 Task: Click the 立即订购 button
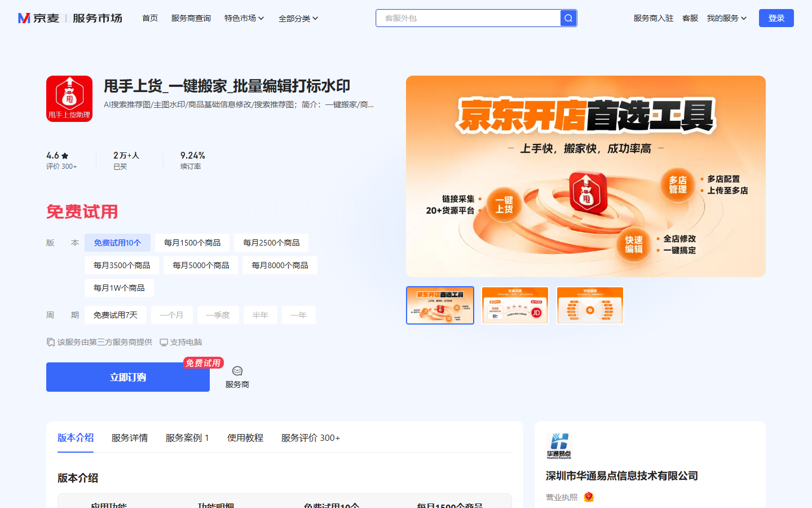pos(128,377)
